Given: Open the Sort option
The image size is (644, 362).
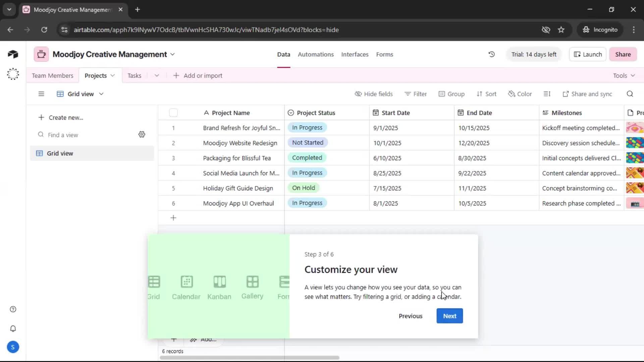Looking at the screenshot, I should coord(486,94).
